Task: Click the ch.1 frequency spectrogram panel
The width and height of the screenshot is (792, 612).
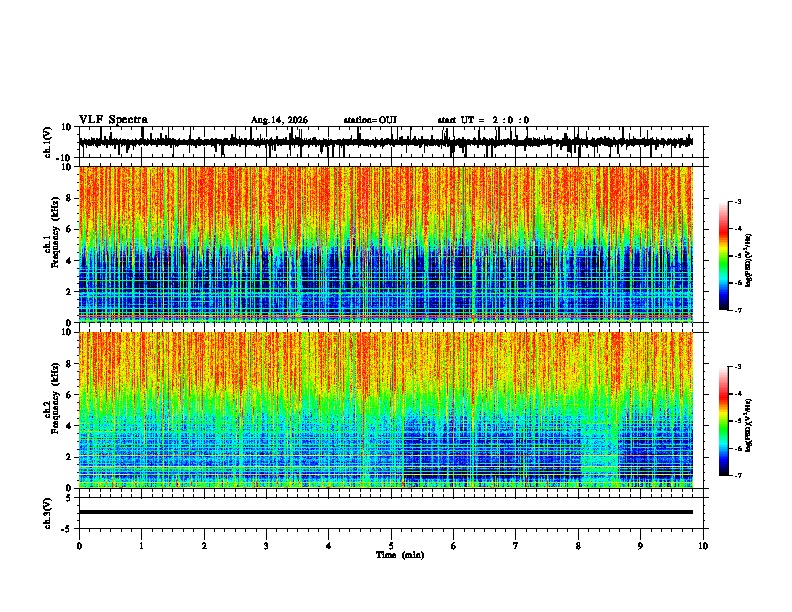Action: tap(385, 244)
